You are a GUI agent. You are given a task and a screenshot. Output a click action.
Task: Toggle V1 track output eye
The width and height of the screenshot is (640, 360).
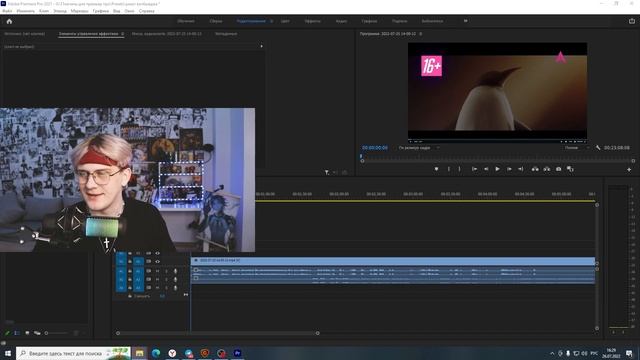(157, 262)
